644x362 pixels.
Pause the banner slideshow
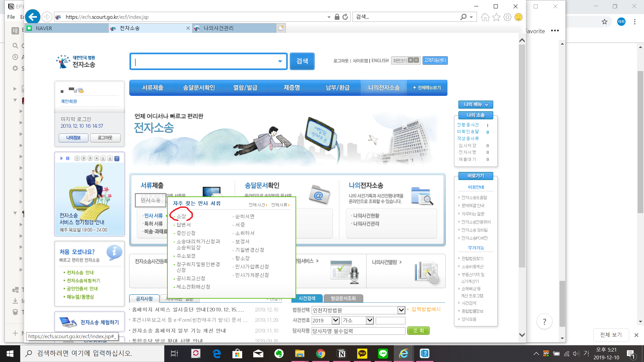pyautogui.click(x=68, y=158)
